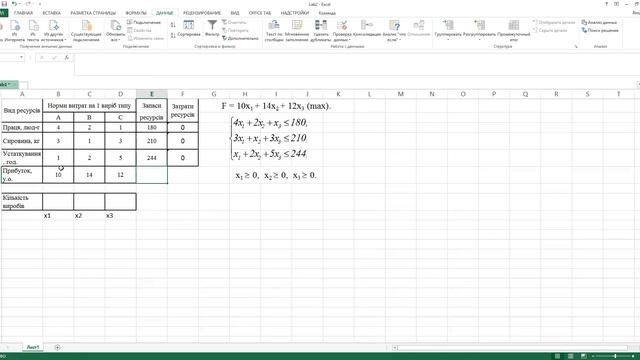This screenshot has width=640, height=360.
Task: Switch to Page Layout view in status bar
Action: pos(571,356)
